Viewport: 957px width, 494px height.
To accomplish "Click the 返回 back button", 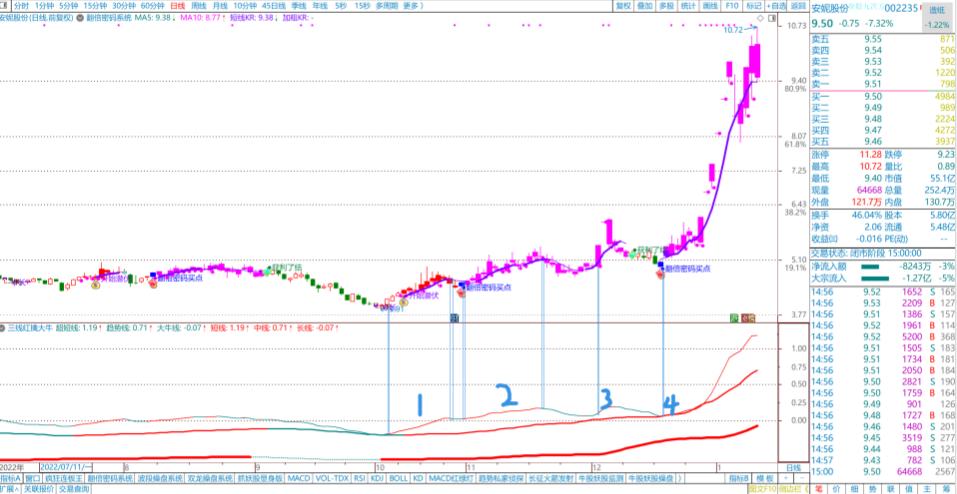I will (x=798, y=5).
